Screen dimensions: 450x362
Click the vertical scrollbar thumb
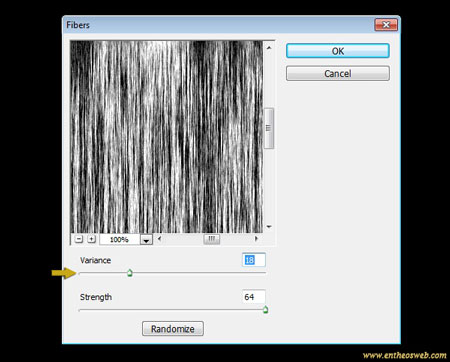[x=269, y=128]
